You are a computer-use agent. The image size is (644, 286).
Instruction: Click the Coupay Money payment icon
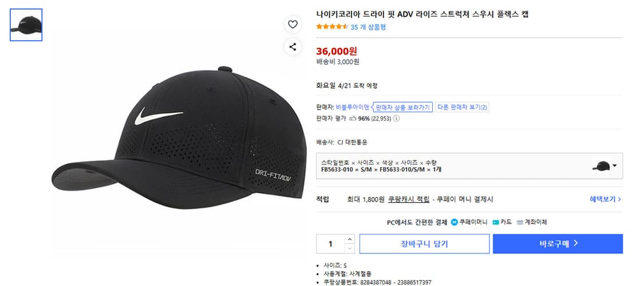coord(455,222)
